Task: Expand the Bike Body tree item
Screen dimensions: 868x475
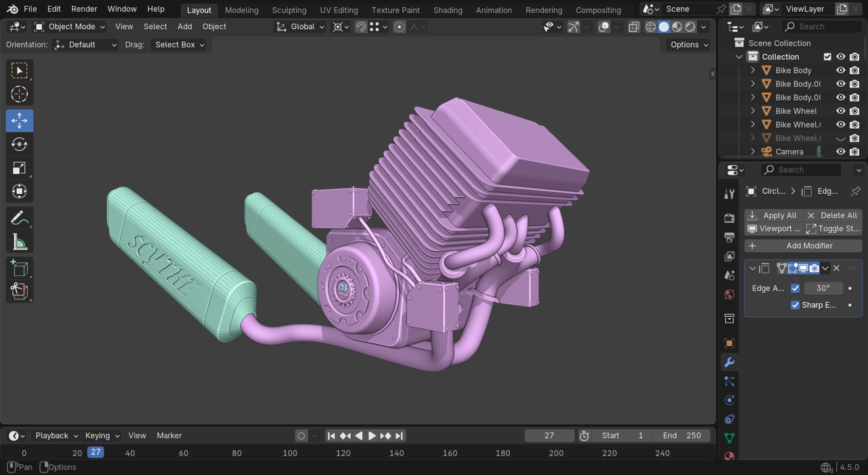Action: [753, 70]
